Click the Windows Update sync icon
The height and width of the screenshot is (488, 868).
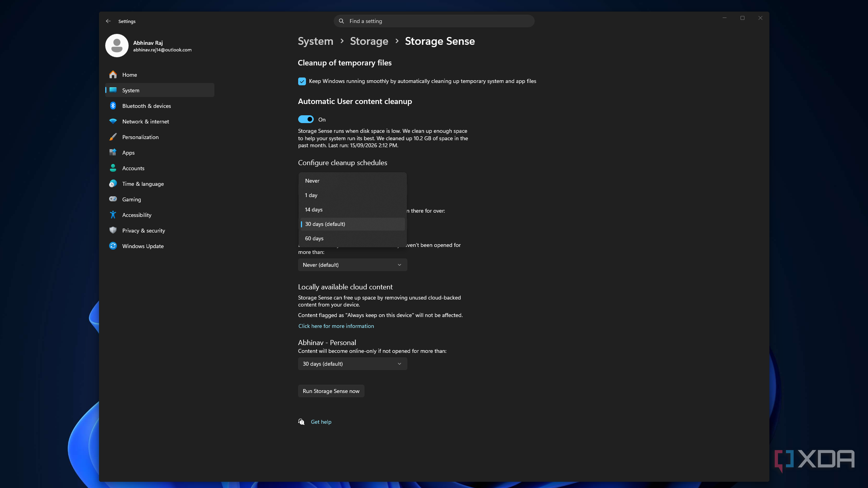tap(113, 246)
